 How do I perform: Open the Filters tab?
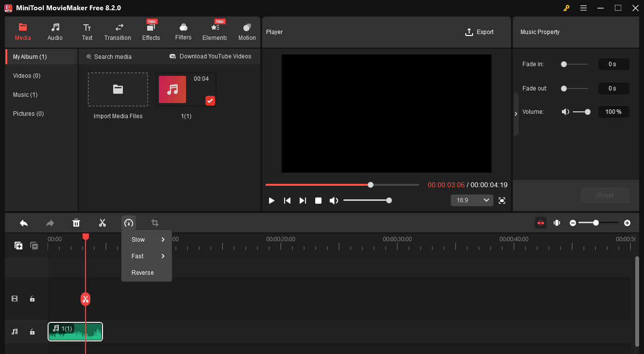pyautogui.click(x=183, y=32)
